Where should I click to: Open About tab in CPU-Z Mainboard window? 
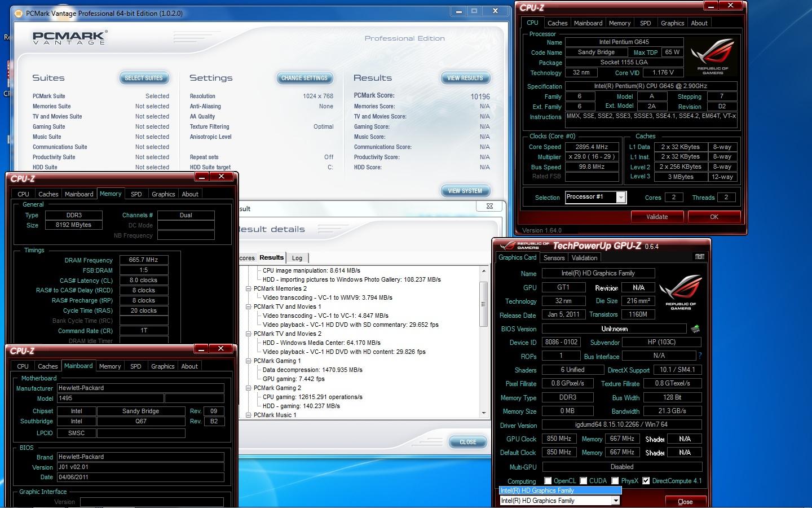coord(189,366)
